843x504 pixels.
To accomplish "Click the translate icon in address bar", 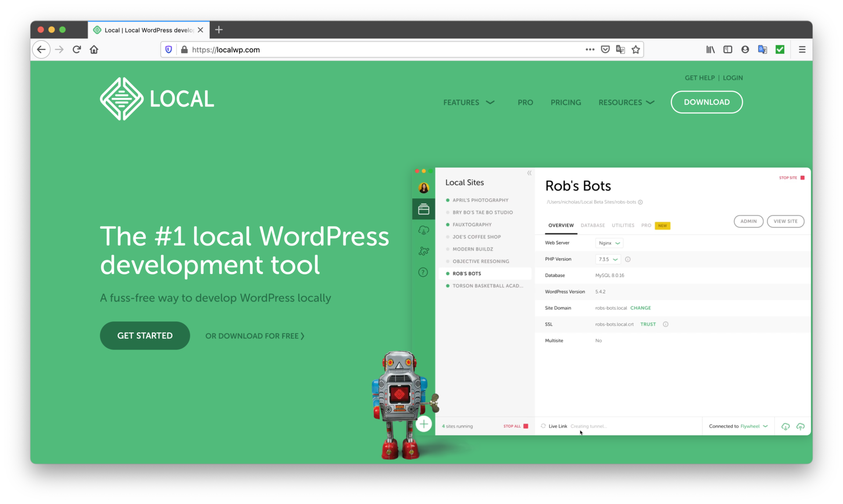I will (620, 50).
